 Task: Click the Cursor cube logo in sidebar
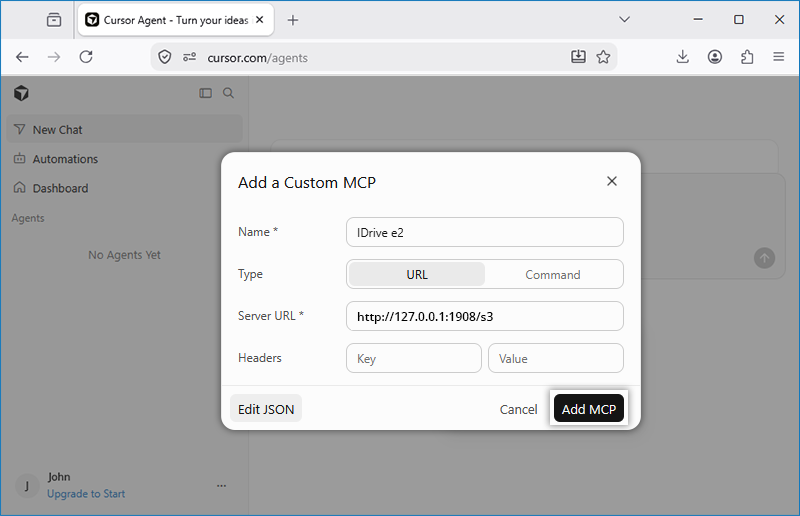pyautogui.click(x=21, y=93)
